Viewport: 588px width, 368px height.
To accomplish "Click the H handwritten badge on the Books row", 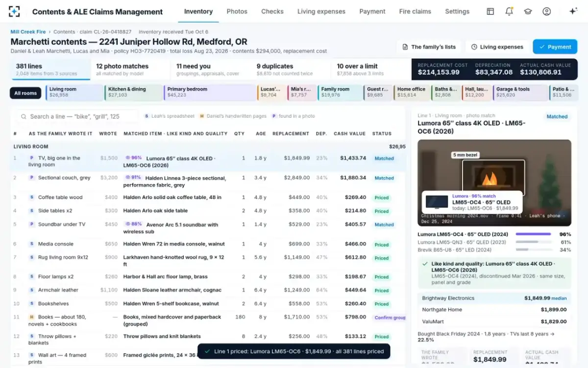I will click(x=32, y=317).
